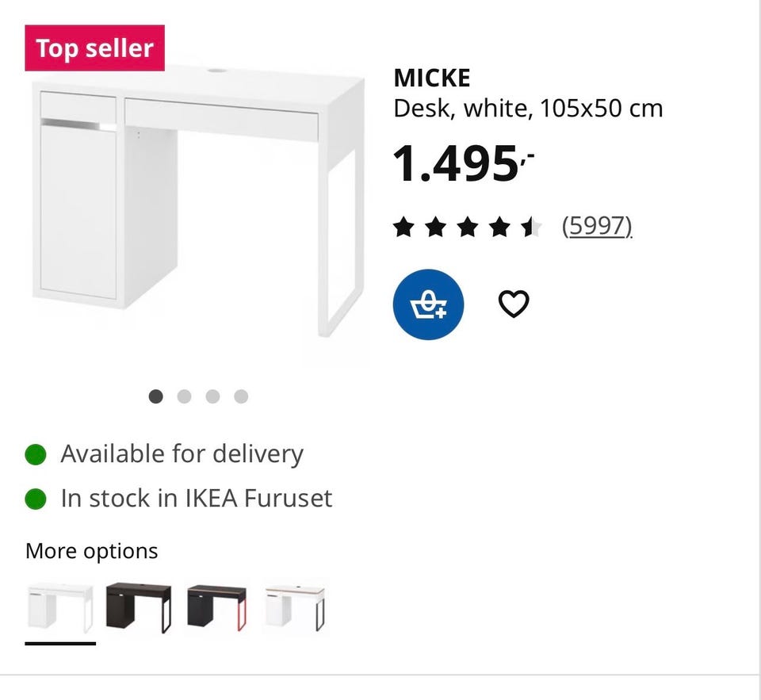Image resolution: width=761 pixels, height=700 pixels.
Task: Click the green dot beside Available for delivery
Action: 36,454
